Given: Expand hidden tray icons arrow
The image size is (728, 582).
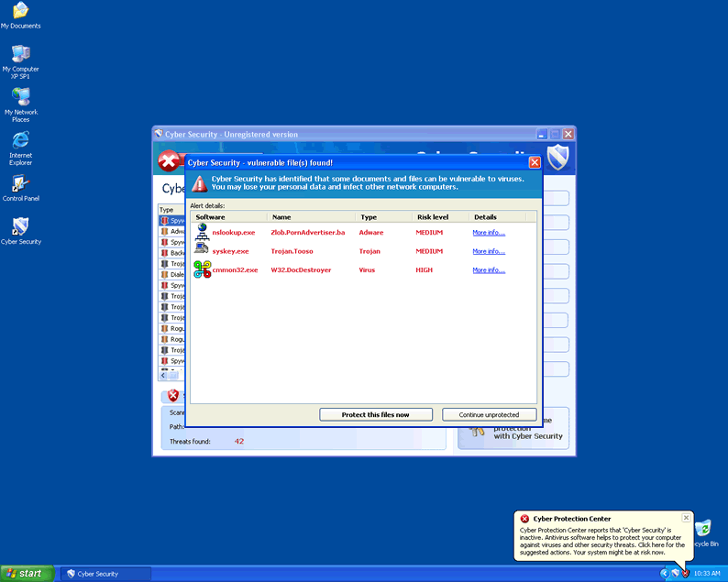Looking at the screenshot, I should coord(664,573).
